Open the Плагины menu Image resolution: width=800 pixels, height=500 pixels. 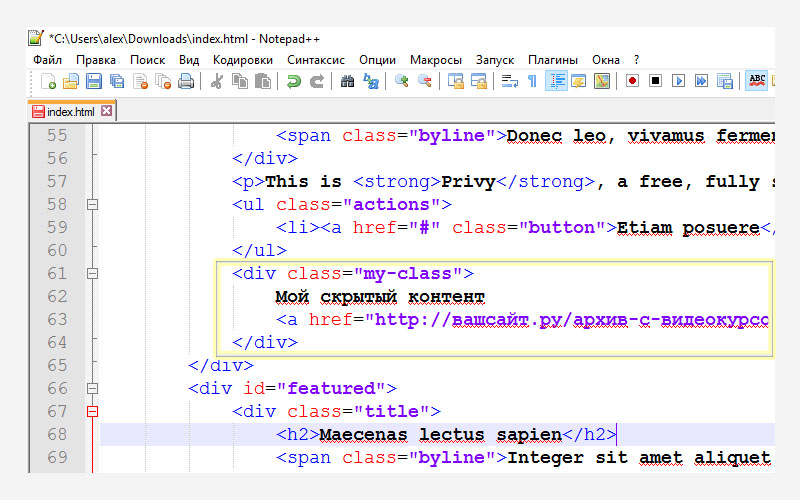click(x=552, y=59)
